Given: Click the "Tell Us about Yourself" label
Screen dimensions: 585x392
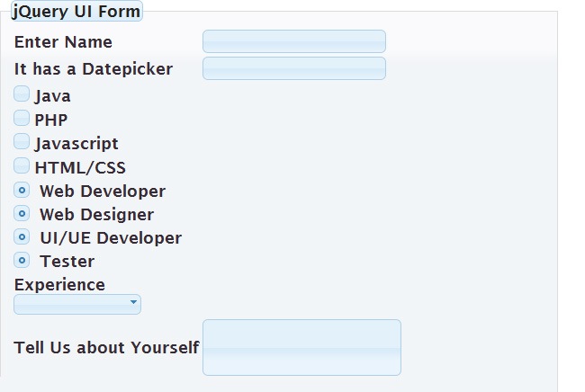Looking at the screenshot, I should coord(106,348).
